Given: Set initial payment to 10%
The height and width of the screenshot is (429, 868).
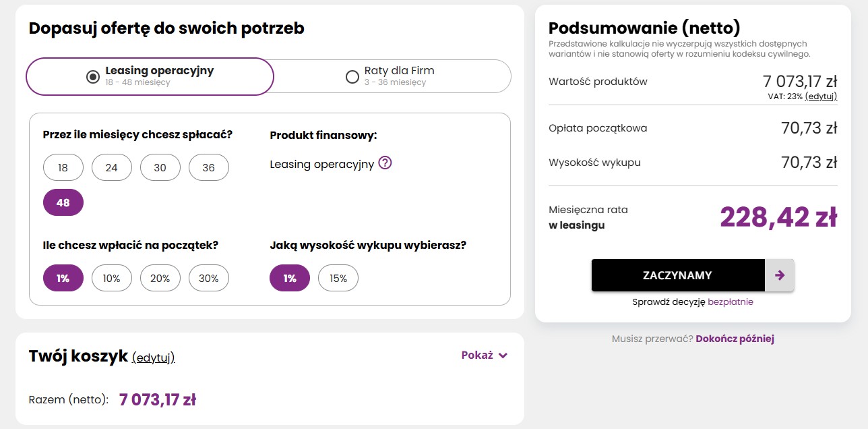Looking at the screenshot, I should [112, 278].
